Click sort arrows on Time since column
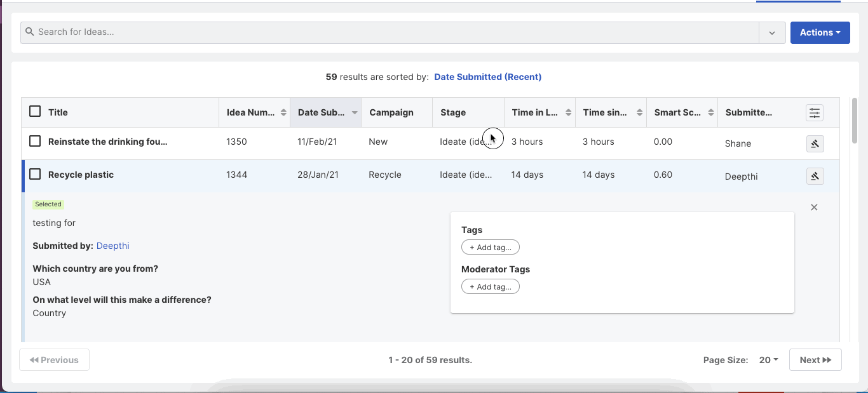 click(639, 113)
